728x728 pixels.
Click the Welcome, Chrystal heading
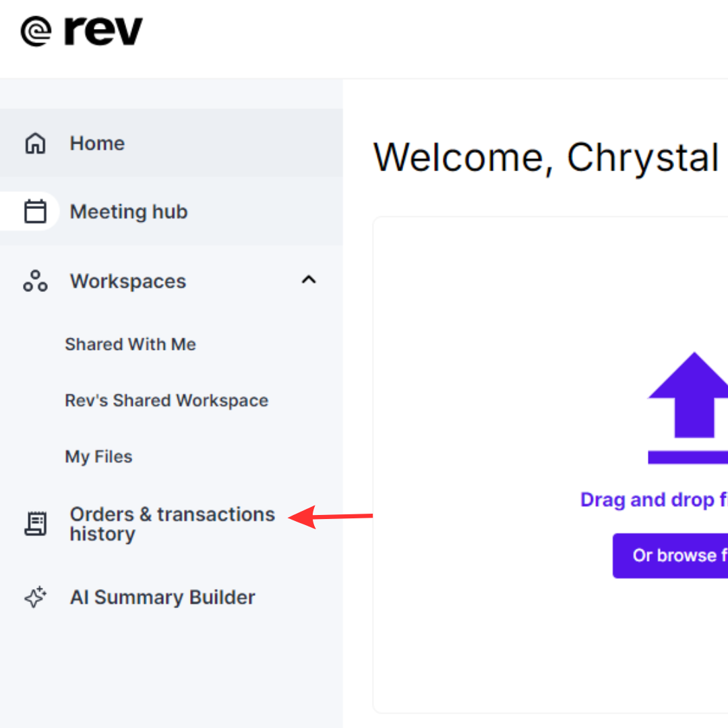(x=546, y=158)
